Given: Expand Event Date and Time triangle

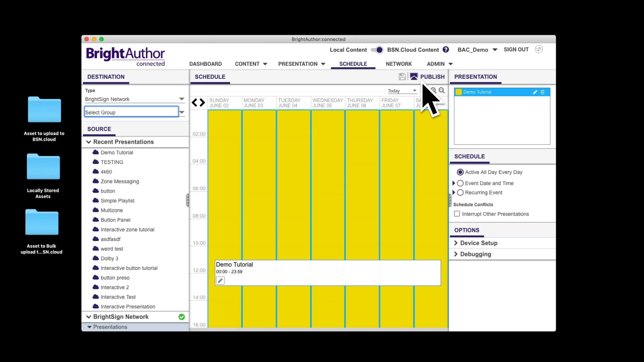Looking at the screenshot, I should 454,183.
